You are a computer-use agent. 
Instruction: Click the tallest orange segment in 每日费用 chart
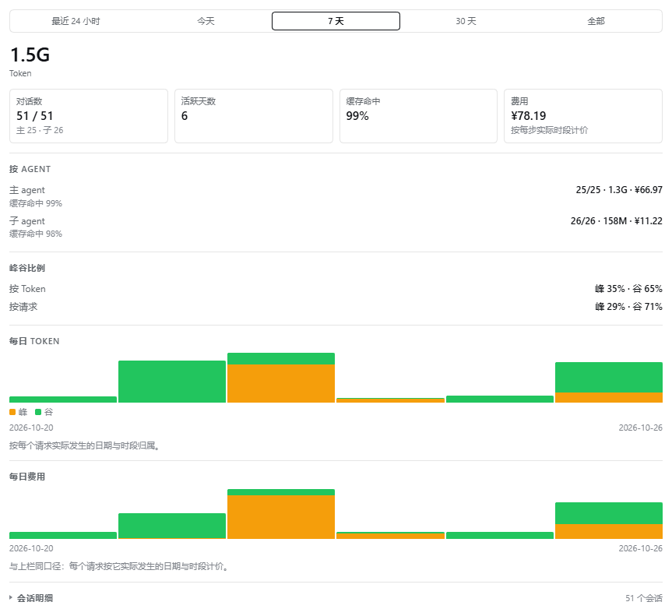(x=281, y=517)
